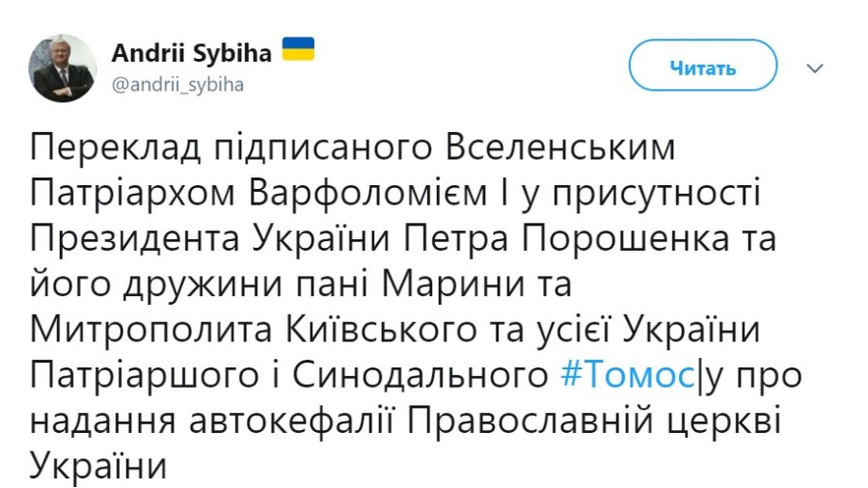The image size is (868, 488).
Task: Click the Andrii Sybiha display name
Action: (193, 52)
